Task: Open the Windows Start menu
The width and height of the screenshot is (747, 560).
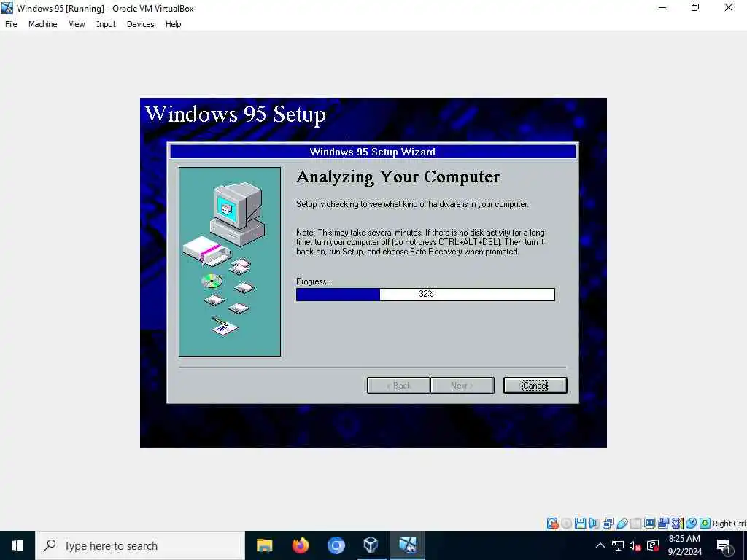Action: [x=18, y=545]
